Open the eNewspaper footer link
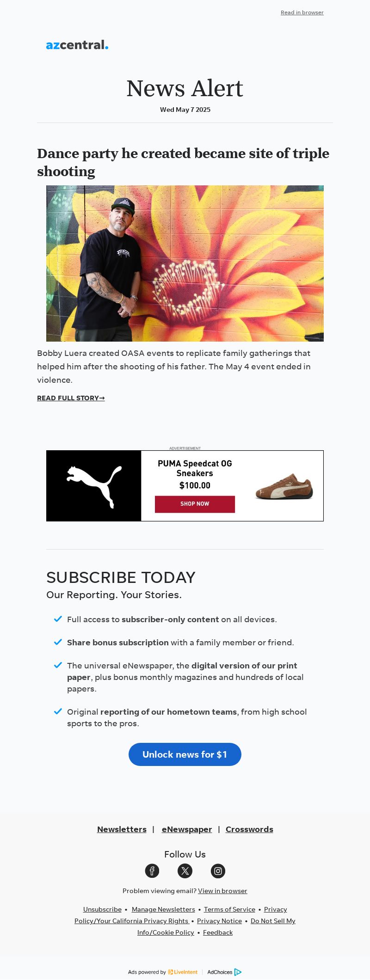 tap(187, 829)
